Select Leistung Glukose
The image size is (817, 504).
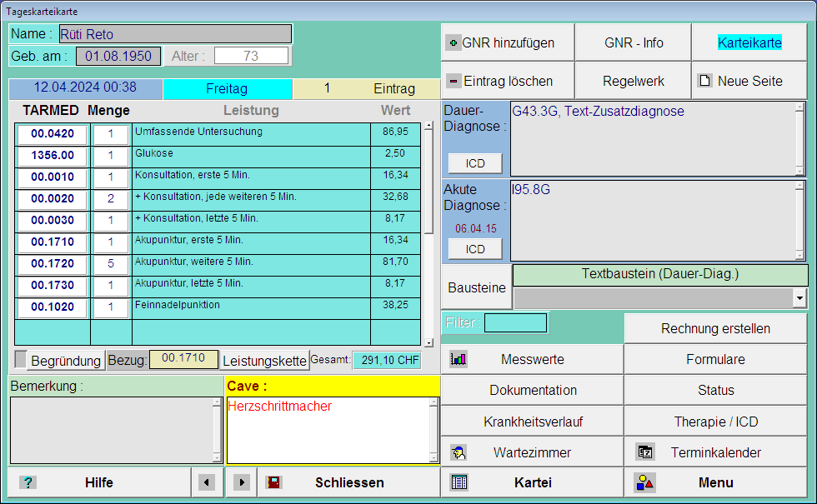(251, 157)
